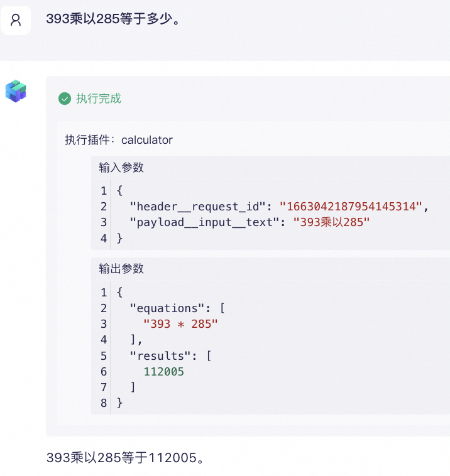This screenshot has width=450, height=476.
Task: Click the assistant cube logo icon
Action: point(16,91)
